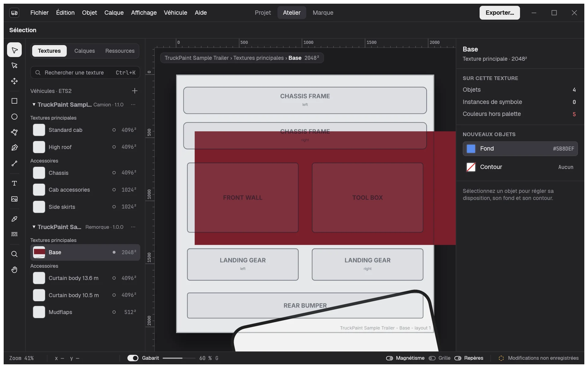The height and width of the screenshot is (368, 588).
Task: Select the Ellipse shape tool
Action: [14, 117]
